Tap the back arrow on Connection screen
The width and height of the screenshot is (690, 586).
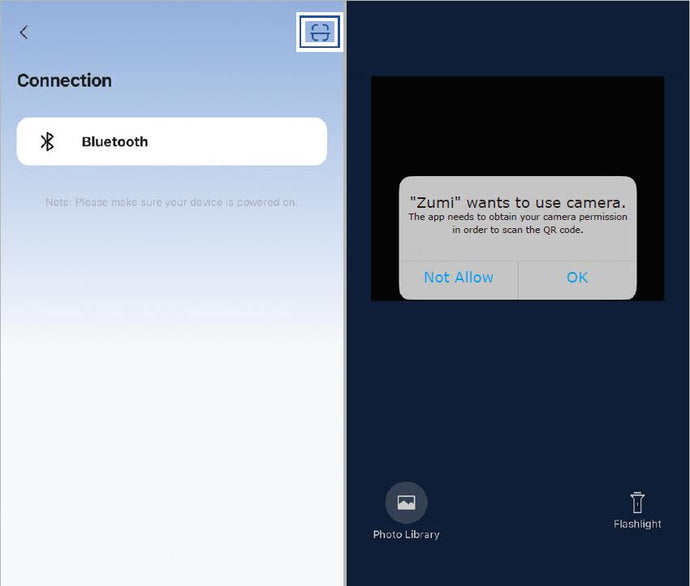point(24,32)
